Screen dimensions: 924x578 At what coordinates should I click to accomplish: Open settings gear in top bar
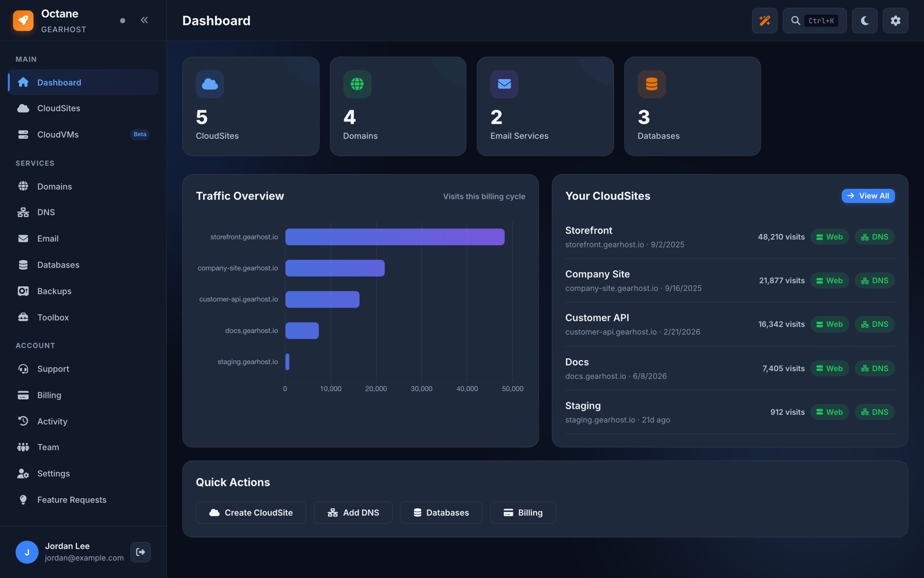click(x=895, y=21)
